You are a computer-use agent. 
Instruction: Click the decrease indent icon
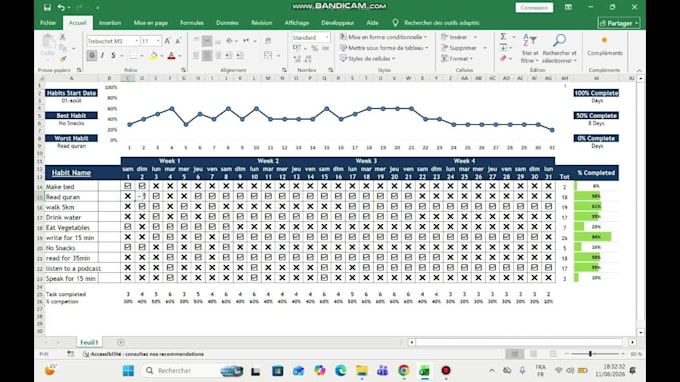click(x=229, y=56)
